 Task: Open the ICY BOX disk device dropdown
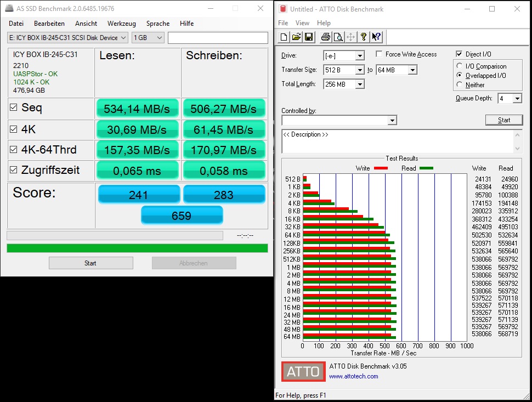(67, 38)
